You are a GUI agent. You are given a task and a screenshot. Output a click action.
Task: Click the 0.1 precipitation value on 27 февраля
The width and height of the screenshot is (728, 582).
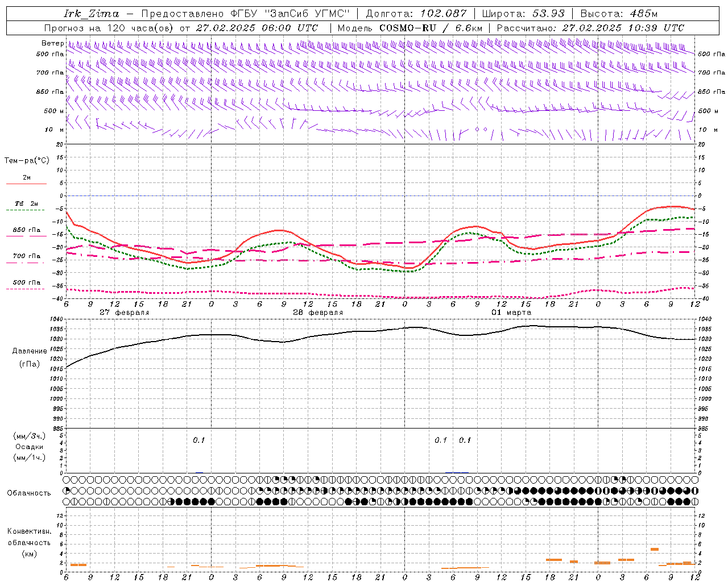click(198, 440)
